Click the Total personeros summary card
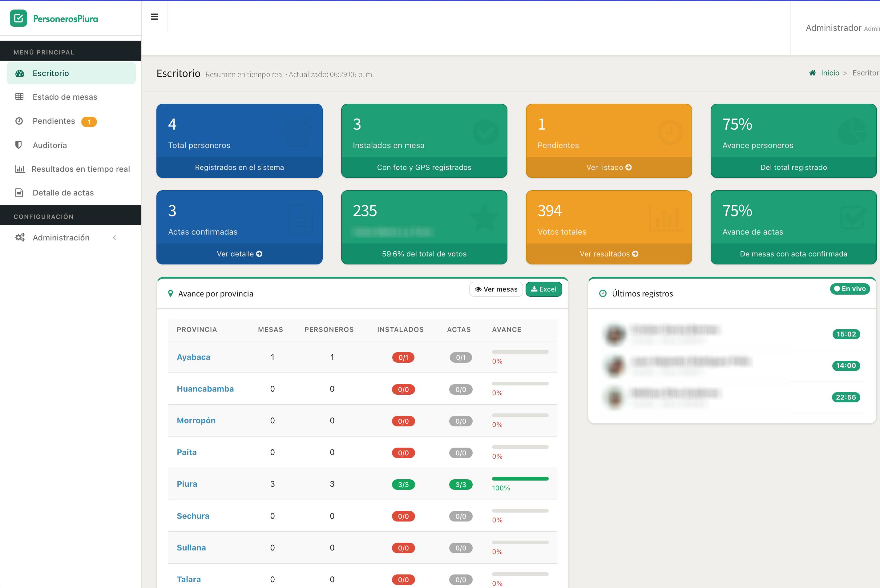The height and width of the screenshot is (588, 880). [239, 141]
